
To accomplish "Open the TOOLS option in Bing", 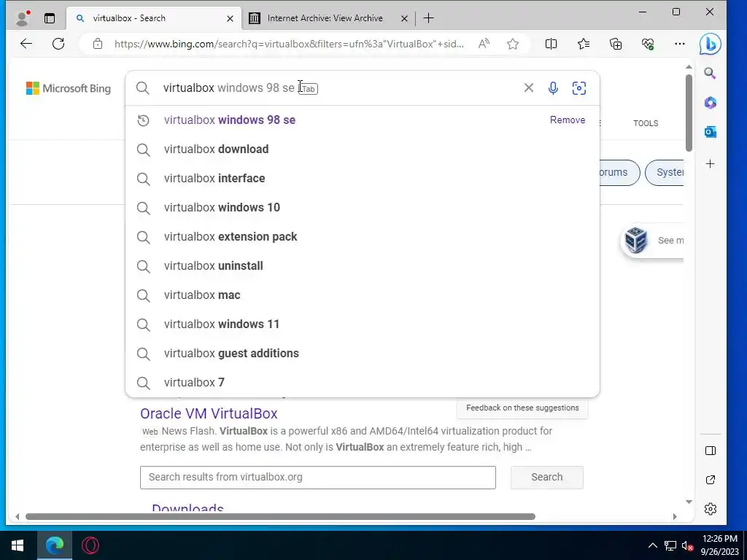I will 646,123.
